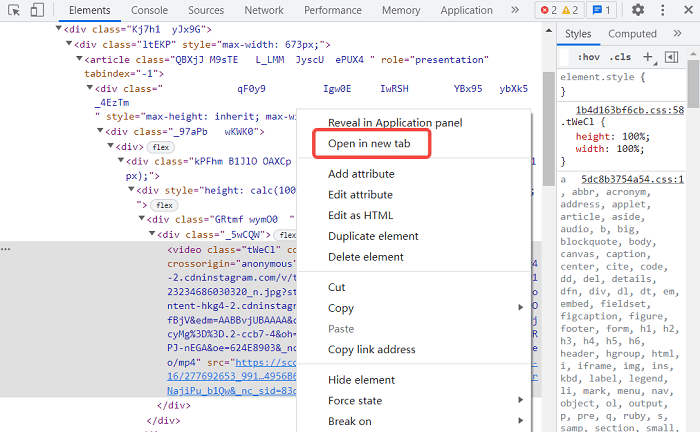Toggle the device toolbar icon
The width and height of the screenshot is (700, 432).
pos(37,10)
